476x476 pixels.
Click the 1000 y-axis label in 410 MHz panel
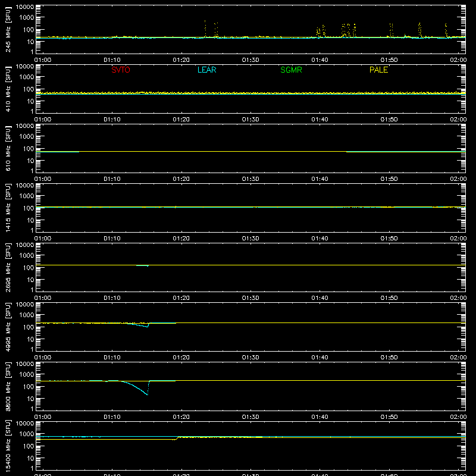(x=27, y=77)
